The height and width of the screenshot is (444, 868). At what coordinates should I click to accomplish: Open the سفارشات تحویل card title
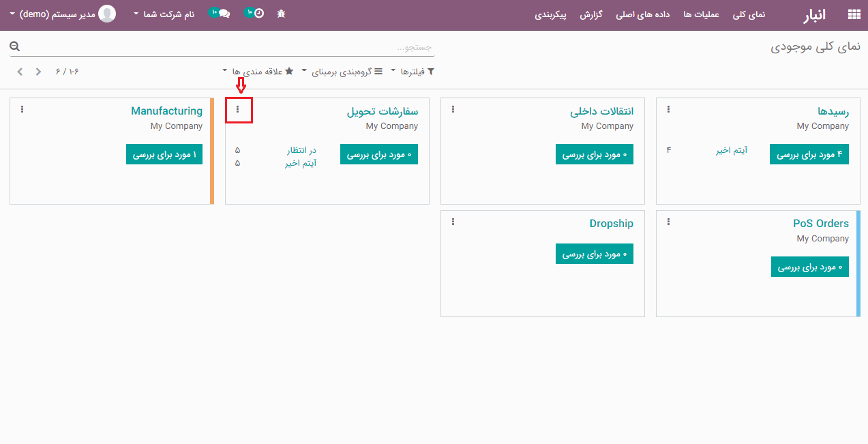point(383,111)
